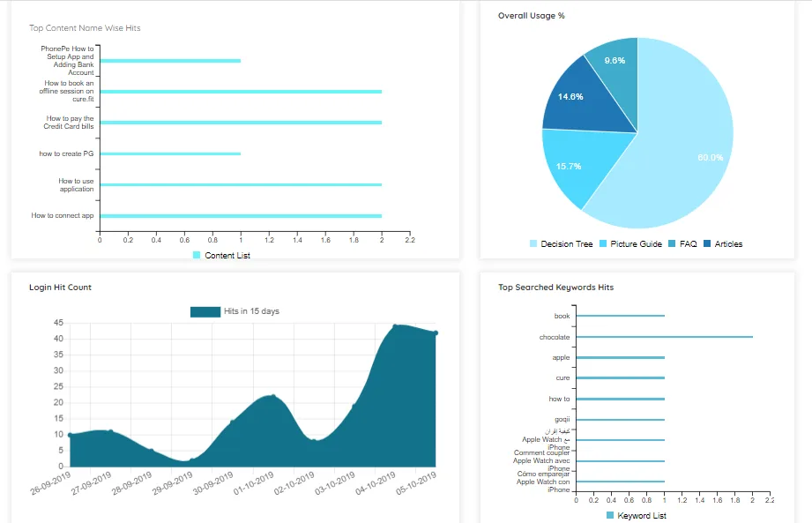The image size is (812, 523).
Task: Click the 05-10-2019 data point
Action: 436,333
